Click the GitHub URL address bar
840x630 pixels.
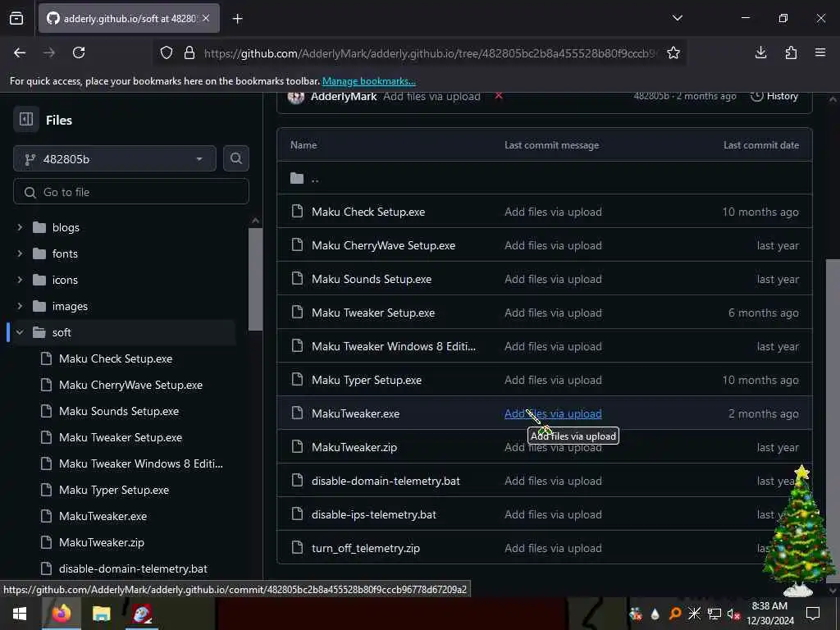click(430, 53)
